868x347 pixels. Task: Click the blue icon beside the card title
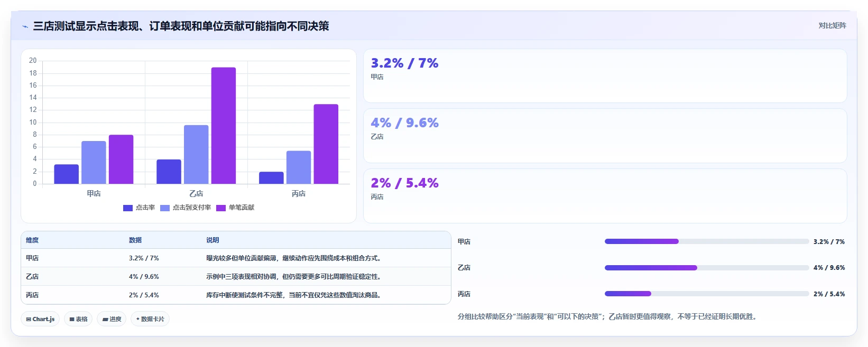[25, 26]
